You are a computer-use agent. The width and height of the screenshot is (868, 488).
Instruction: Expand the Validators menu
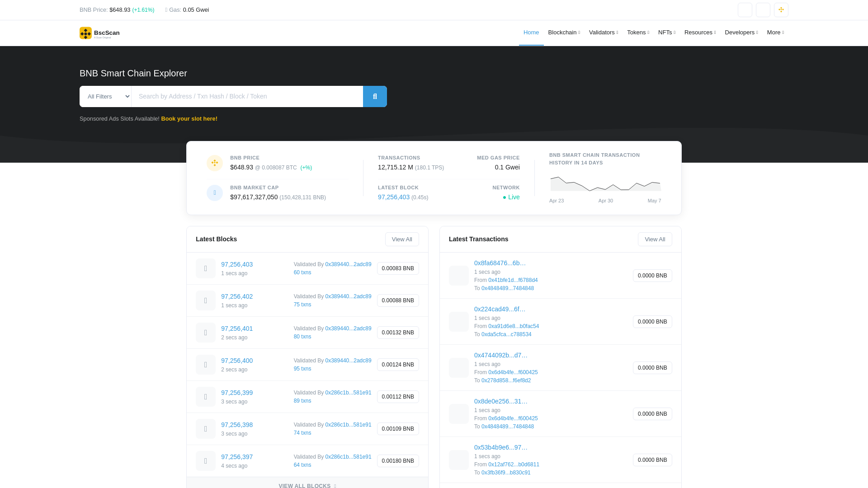click(x=604, y=33)
